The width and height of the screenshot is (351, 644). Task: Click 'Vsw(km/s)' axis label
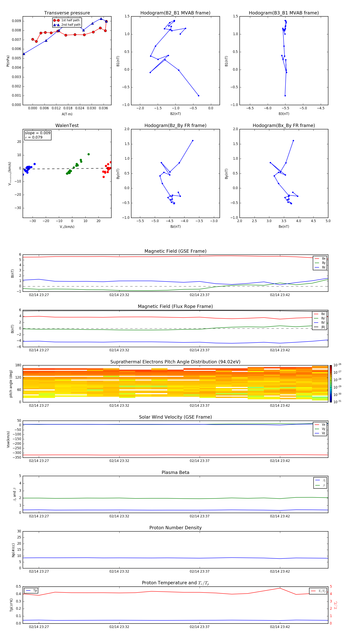coord(8,439)
